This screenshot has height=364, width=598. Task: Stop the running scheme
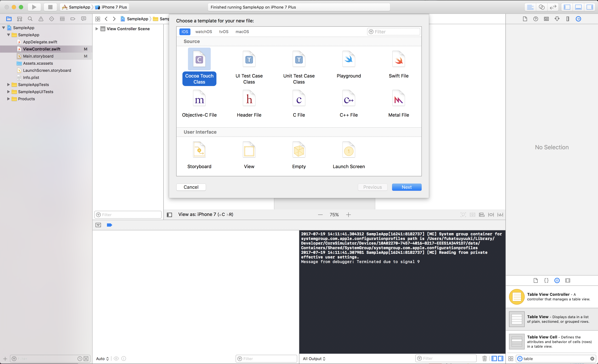point(50,7)
